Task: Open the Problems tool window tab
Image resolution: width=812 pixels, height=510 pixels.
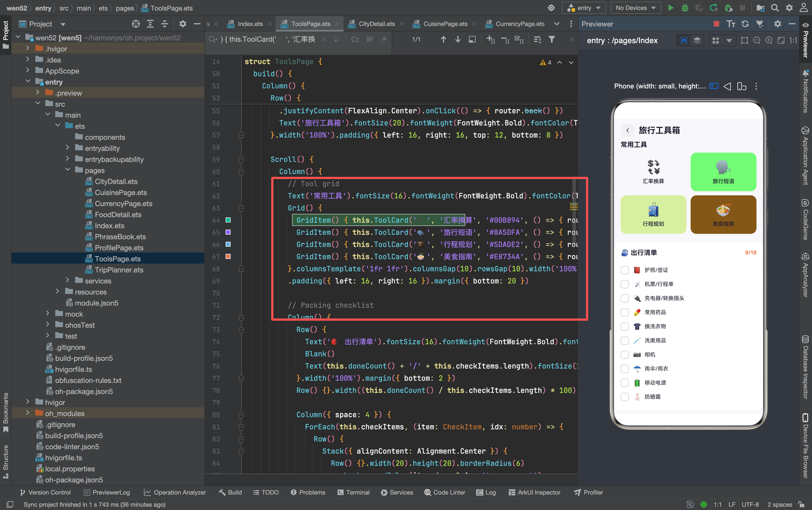Action: [x=308, y=493]
